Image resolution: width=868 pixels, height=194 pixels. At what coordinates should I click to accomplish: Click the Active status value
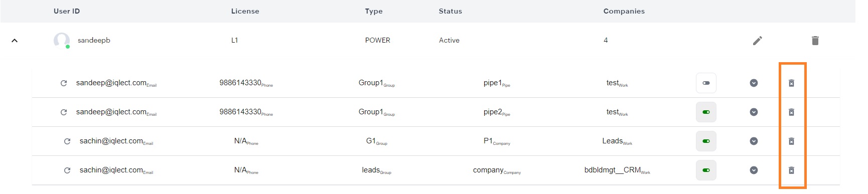449,40
